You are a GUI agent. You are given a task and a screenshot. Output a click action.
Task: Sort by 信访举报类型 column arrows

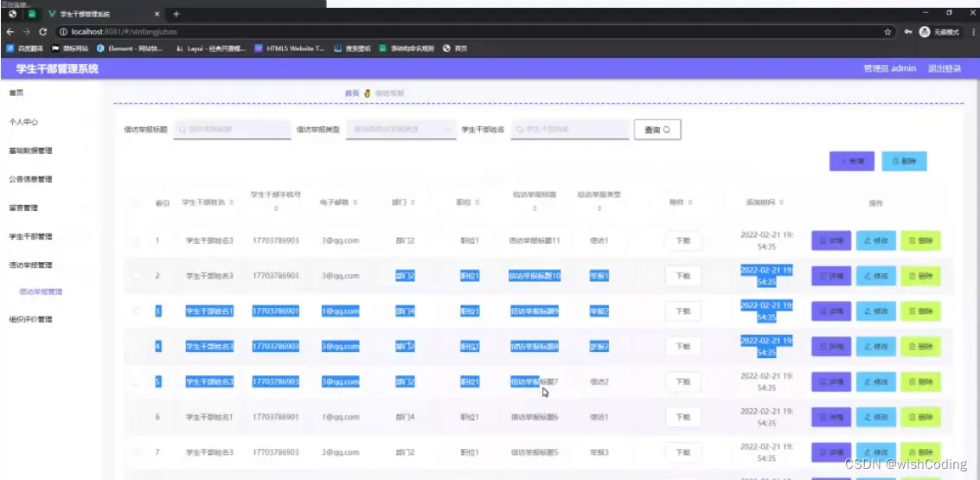[x=599, y=208]
